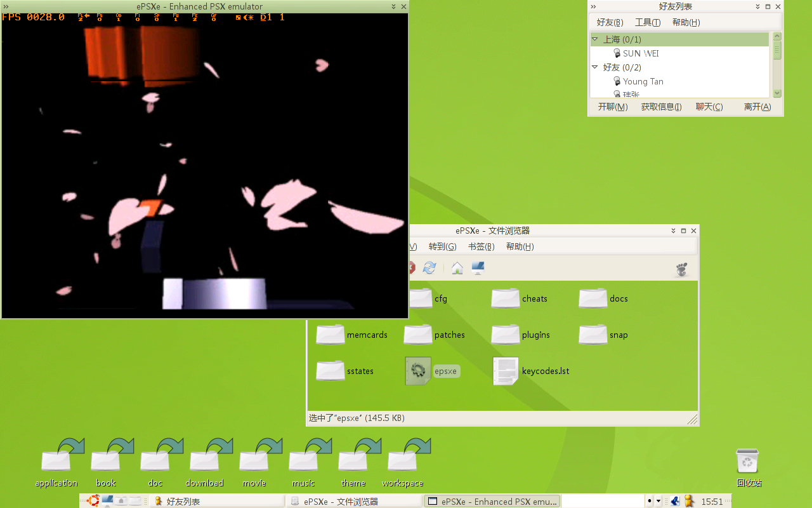Open the 转到(G) menu in file browser
The width and height of the screenshot is (812, 508).
442,246
